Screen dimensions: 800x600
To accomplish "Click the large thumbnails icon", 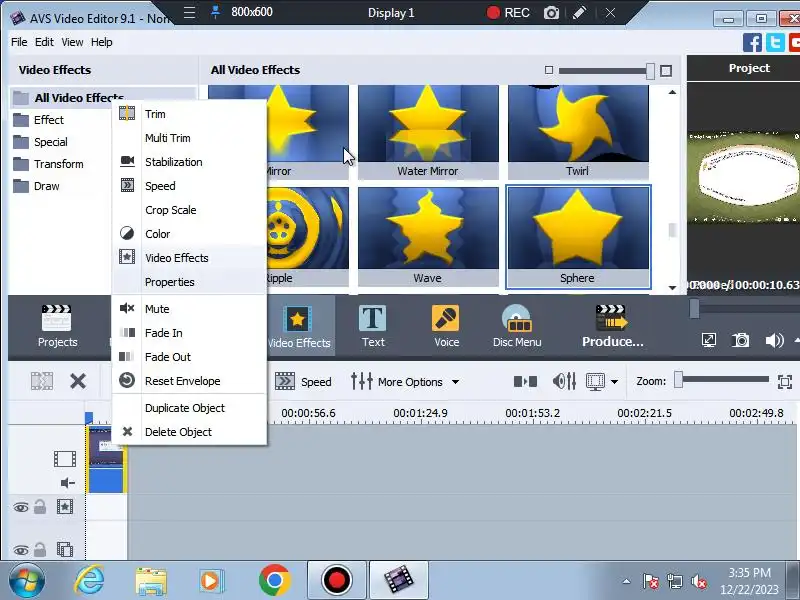I will pos(666,70).
